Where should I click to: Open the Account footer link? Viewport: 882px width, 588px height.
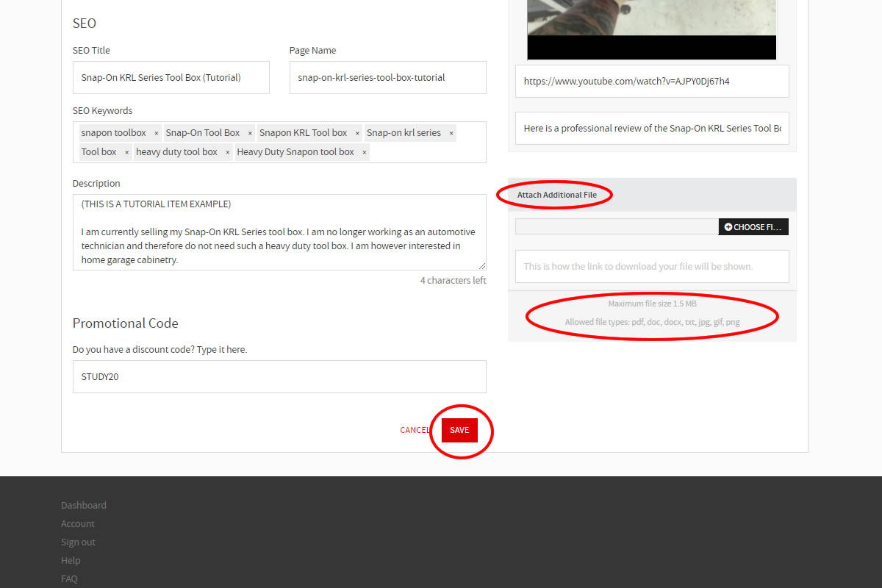(x=78, y=523)
